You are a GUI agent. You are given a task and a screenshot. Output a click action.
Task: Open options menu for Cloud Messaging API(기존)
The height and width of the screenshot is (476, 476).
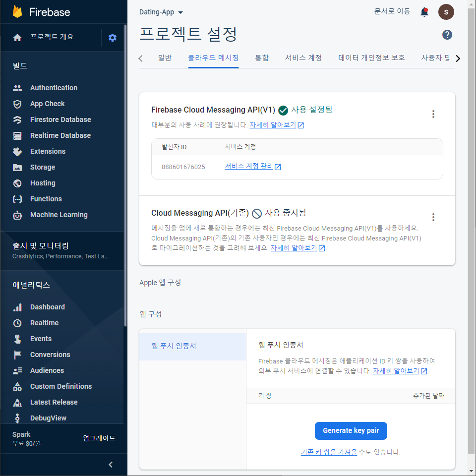[433, 217]
